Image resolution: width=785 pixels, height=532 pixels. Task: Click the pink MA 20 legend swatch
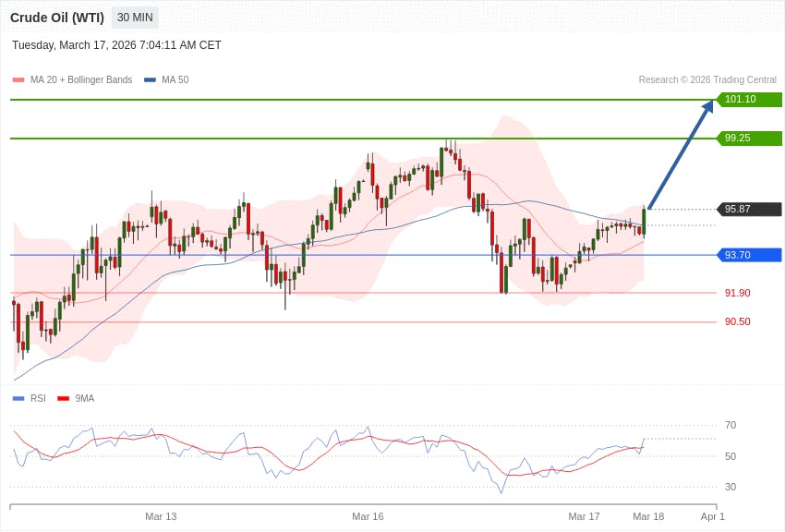click(18, 80)
